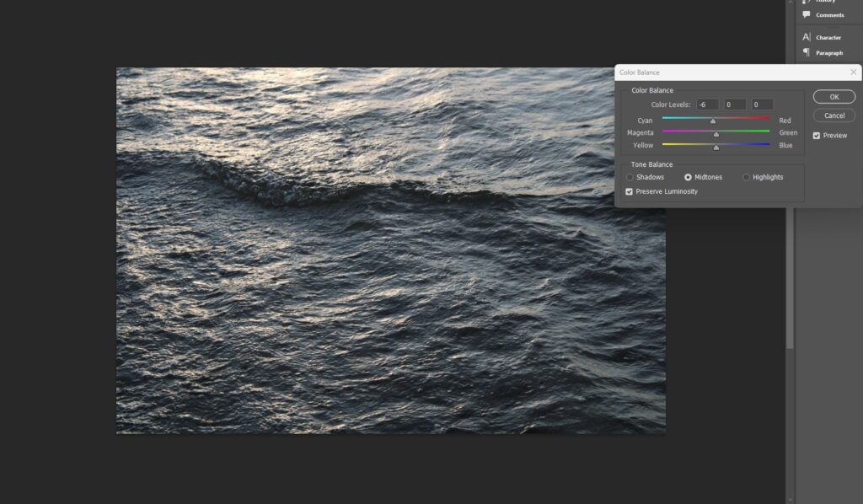Click the Green slider label

coord(788,132)
